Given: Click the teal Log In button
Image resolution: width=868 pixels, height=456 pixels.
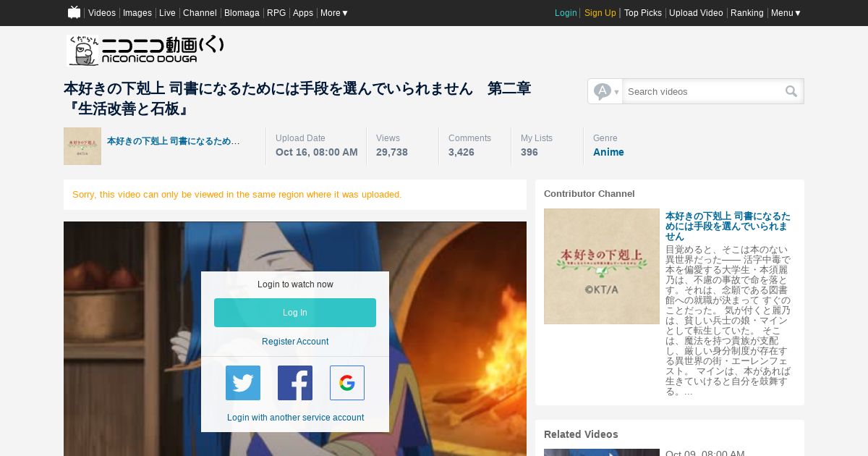Looking at the screenshot, I should (295, 313).
